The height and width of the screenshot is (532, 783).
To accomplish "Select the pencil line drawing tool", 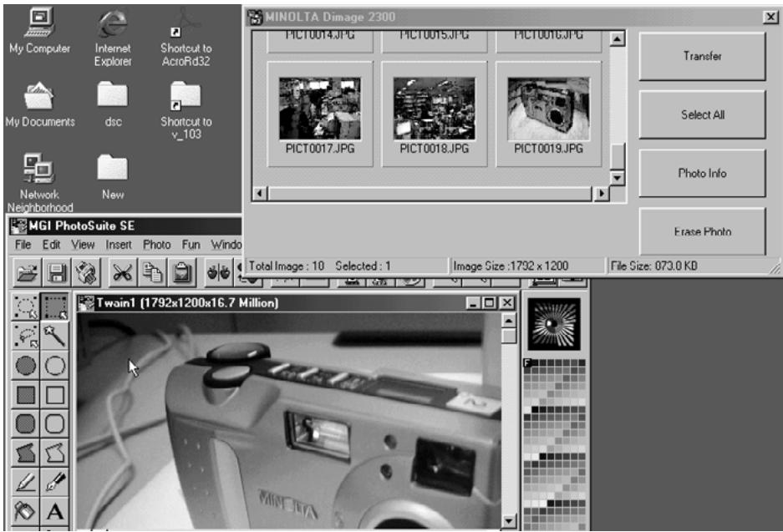I will pyautogui.click(x=25, y=482).
